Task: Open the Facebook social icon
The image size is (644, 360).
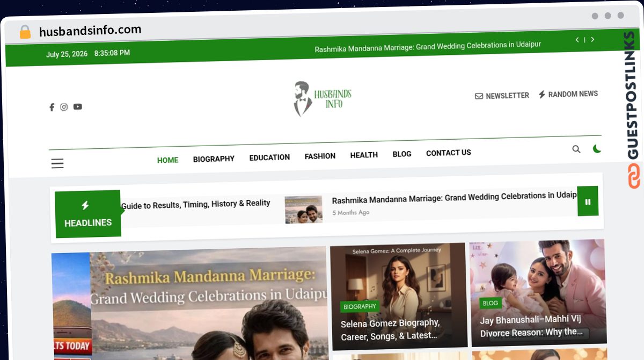Action: [x=52, y=107]
